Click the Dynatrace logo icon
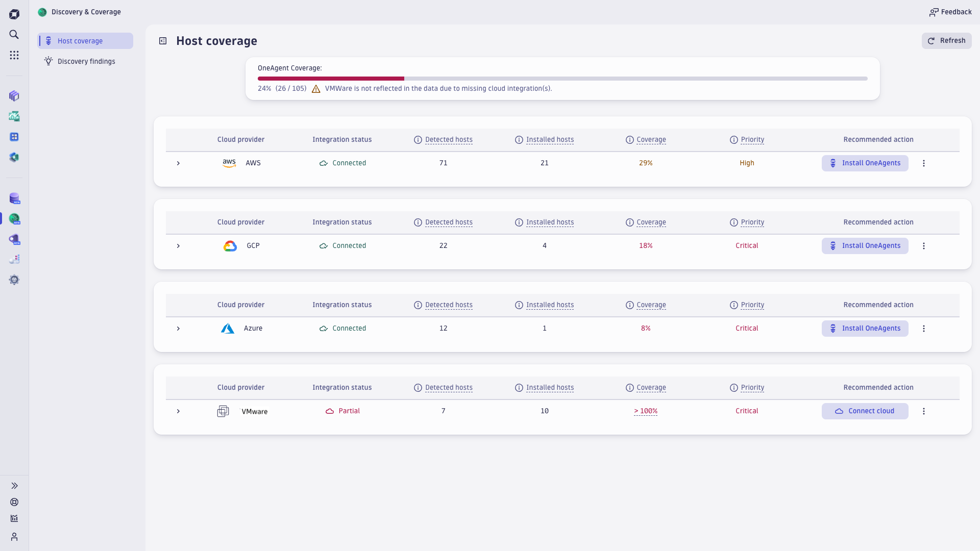 click(14, 14)
